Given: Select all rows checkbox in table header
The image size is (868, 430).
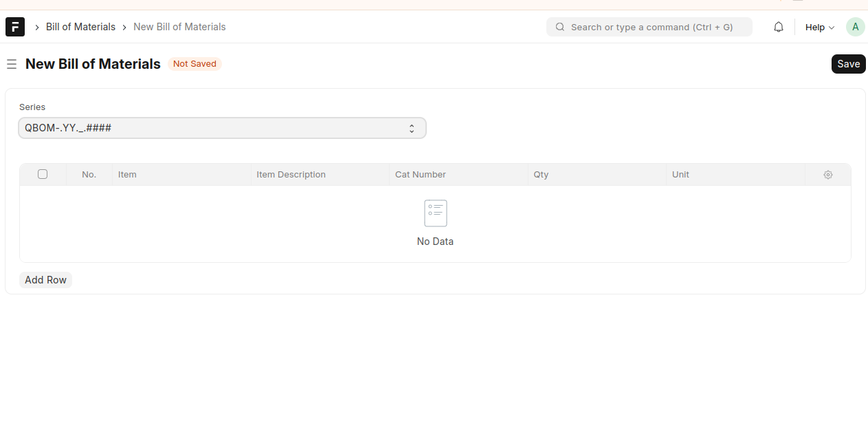Looking at the screenshot, I should 43,174.
